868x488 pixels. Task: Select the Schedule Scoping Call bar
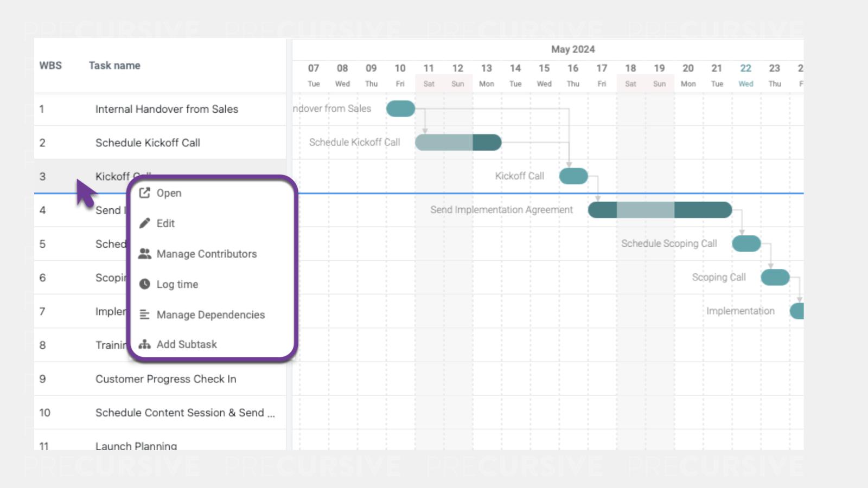pos(746,243)
